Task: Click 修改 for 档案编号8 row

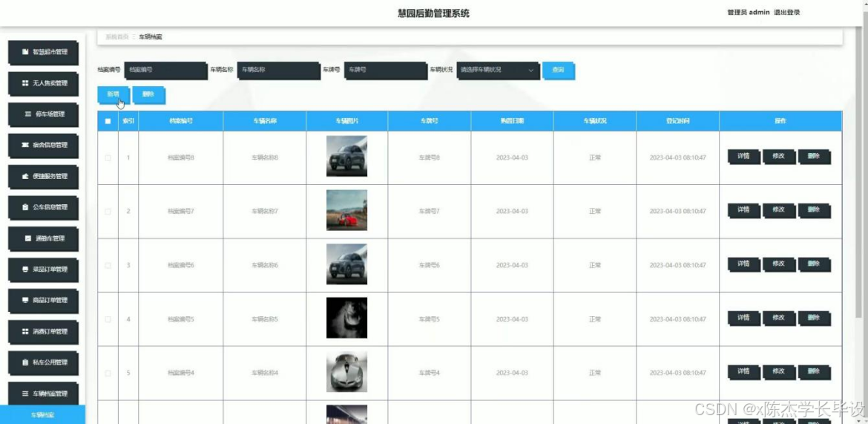Action: click(779, 157)
